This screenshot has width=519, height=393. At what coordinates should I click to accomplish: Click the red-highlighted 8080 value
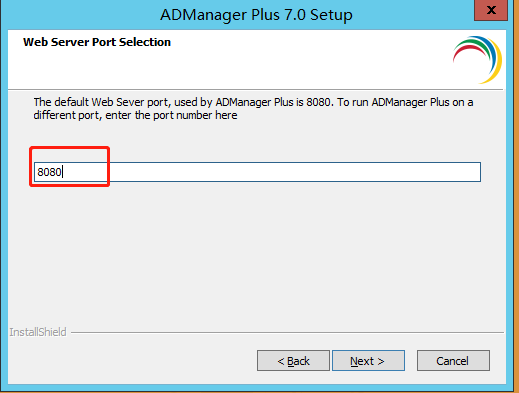click(x=49, y=172)
